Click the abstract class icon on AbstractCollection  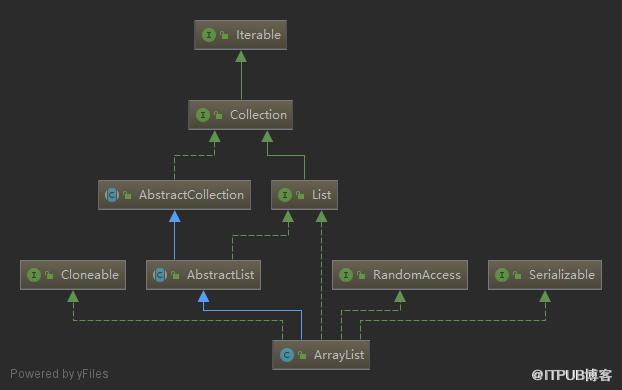click(112, 195)
